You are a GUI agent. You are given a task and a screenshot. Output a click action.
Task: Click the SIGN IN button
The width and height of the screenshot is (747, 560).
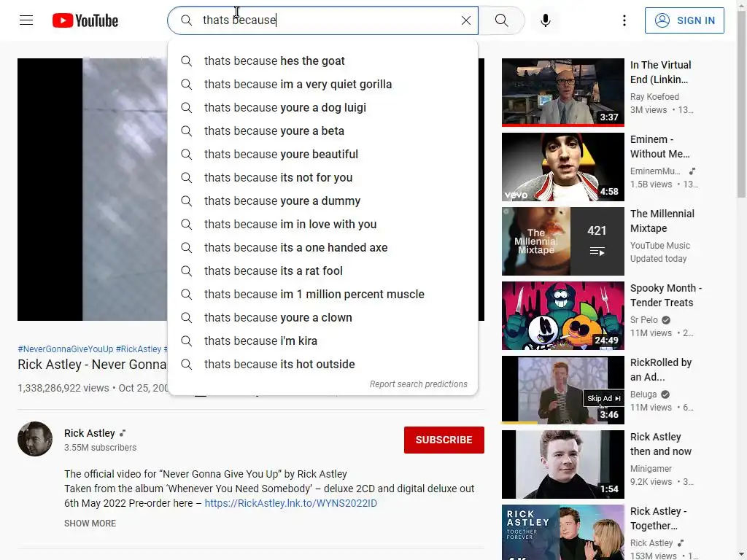coord(684,20)
